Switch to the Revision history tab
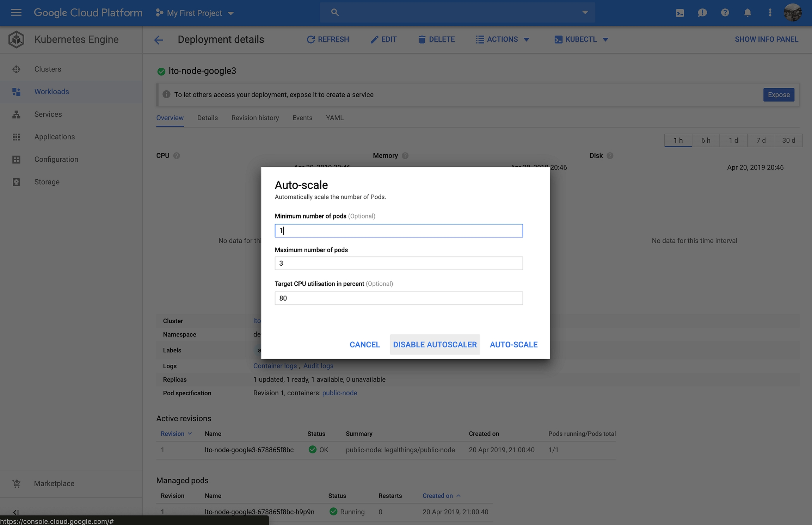 click(255, 118)
